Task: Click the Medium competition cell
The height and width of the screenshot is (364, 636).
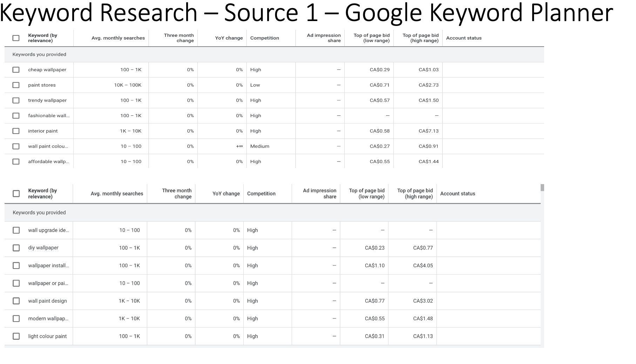Action: pos(260,146)
